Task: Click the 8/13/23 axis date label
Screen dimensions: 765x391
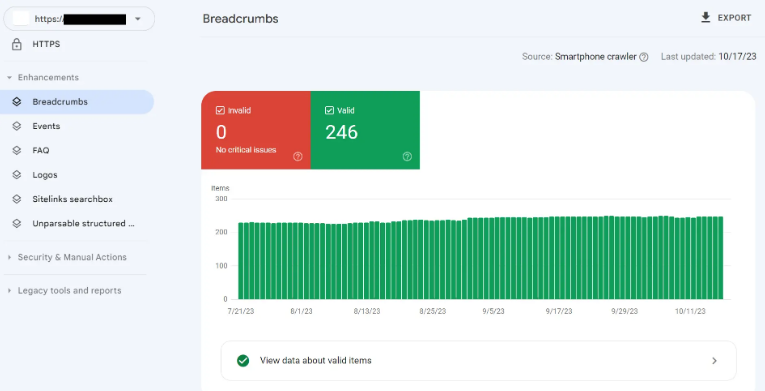Action: tap(367, 311)
